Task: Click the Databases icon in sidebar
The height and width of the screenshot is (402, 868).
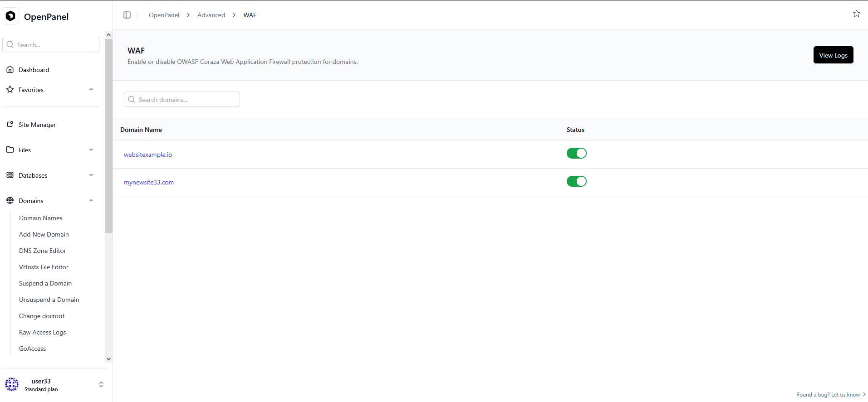Action: [x=10, y=175]
